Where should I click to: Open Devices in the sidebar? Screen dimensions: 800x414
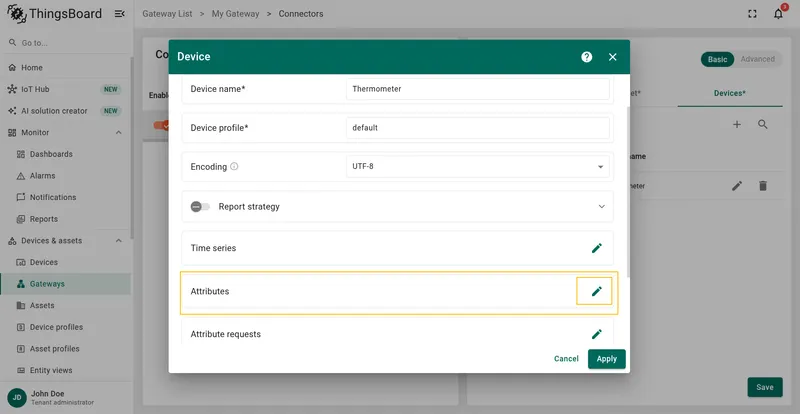click(x=65, y=262)
